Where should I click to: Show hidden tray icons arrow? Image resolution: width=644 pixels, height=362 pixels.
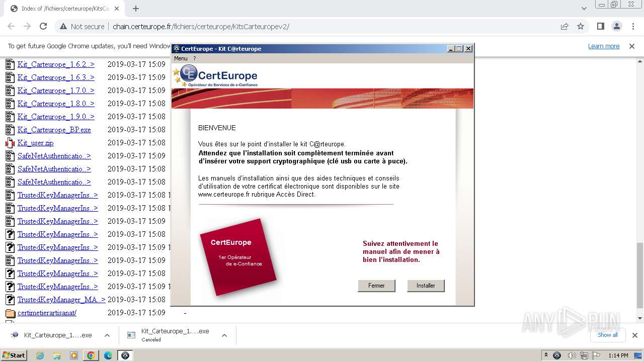click(546, 355)
